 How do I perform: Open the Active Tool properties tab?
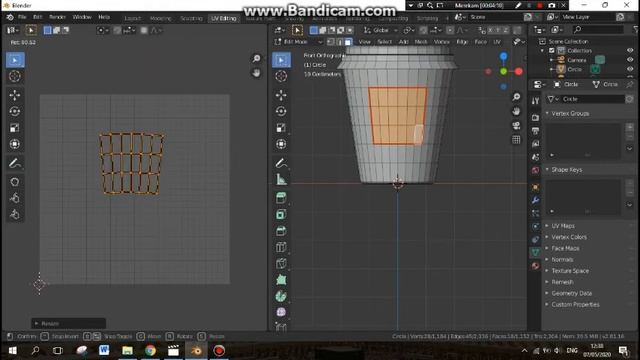535,101
